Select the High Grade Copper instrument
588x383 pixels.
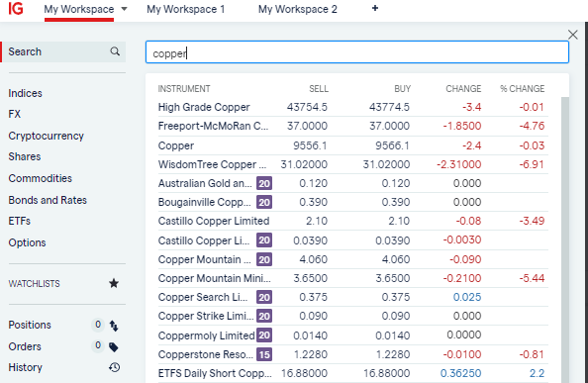click(x=204, y=107)
